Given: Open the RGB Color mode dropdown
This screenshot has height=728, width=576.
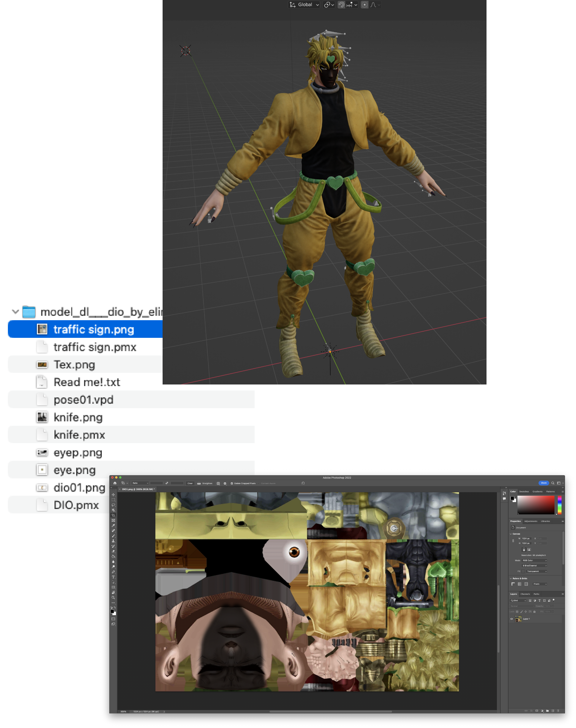Looking at the screenshot, I should click(534, 561).
